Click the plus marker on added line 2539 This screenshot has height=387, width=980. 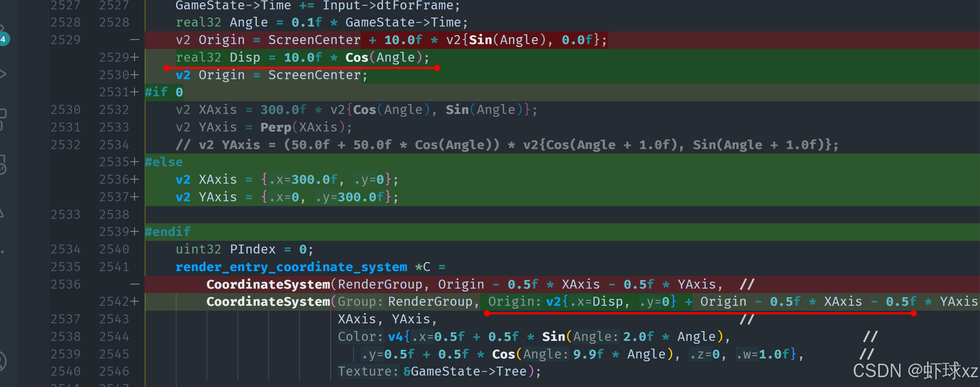pyautogui.click(x=135, y=232)
